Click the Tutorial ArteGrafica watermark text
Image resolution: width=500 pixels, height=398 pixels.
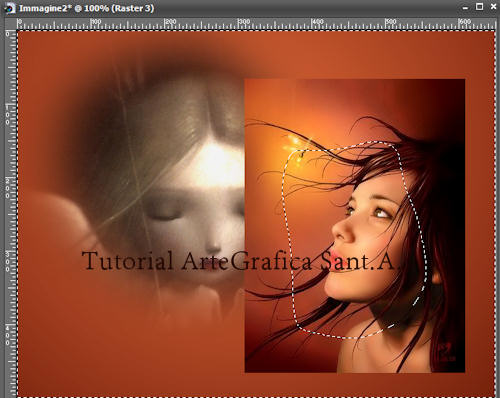click(x=239, y=261)
